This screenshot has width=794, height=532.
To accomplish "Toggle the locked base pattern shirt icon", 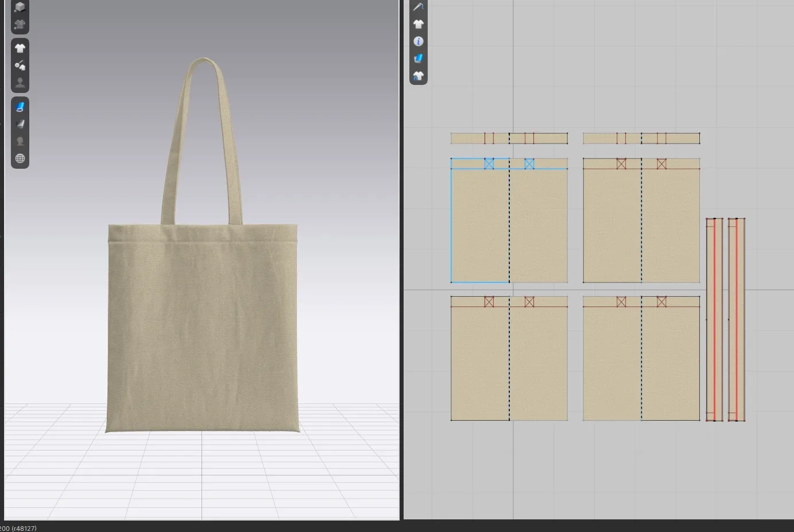I will pyautogui.click(x=419, y=75).
